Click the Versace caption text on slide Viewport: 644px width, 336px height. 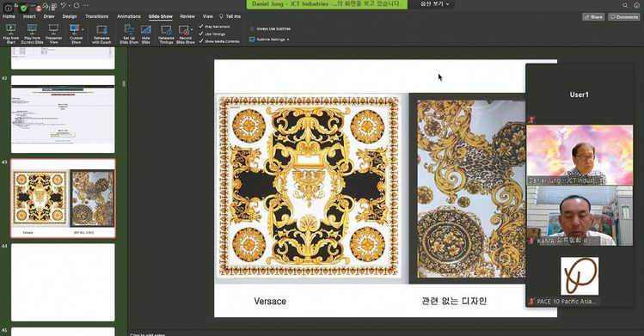pyautogui.click(x=270, y=301)
